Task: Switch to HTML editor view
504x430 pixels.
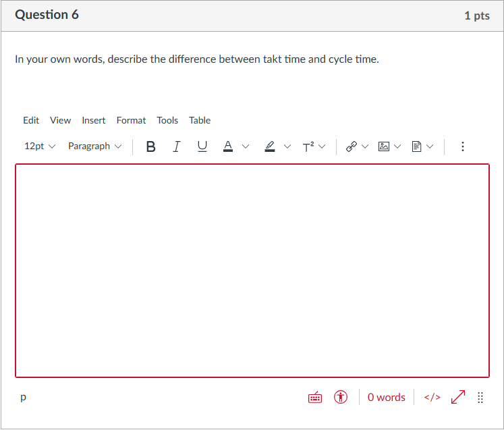Action: 432,398
